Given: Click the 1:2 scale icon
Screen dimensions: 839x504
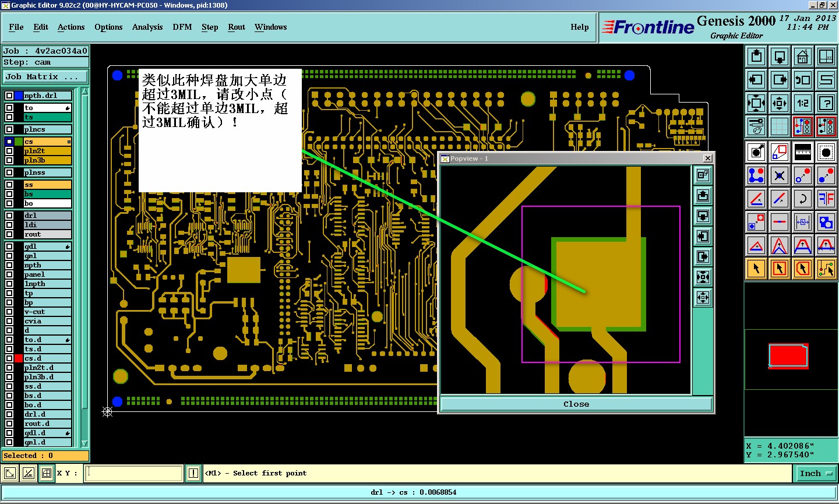Looking at the screenshot, I should pos(803,103).
